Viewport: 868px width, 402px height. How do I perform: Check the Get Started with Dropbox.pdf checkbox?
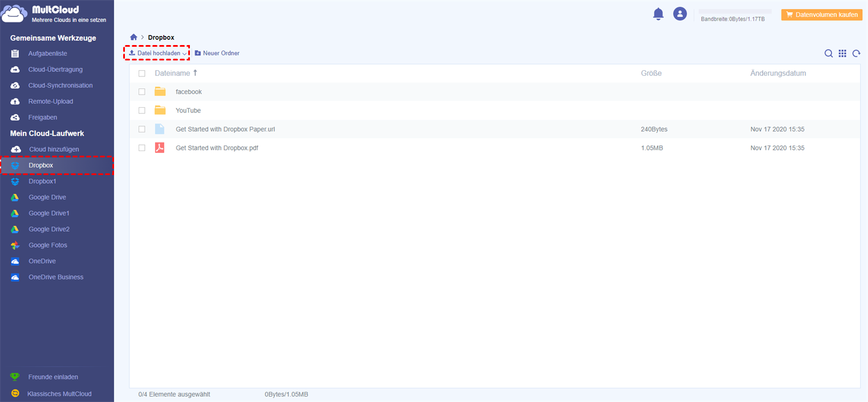pyautogui.click(x=142, y=148)
